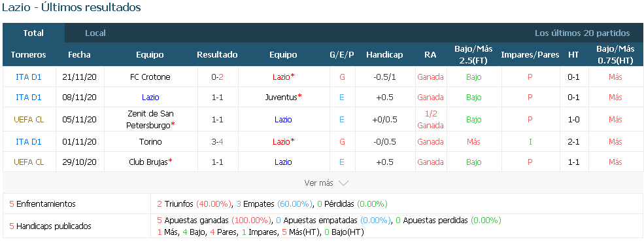Open the 3-4 result of Torino match
The width and height of the screenshot is (644, 248).
point(217,142)
